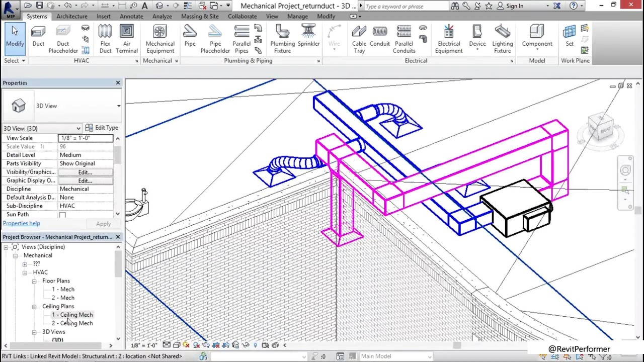Pick the Mechanical Equipment tool

click(x=160, y=39)
